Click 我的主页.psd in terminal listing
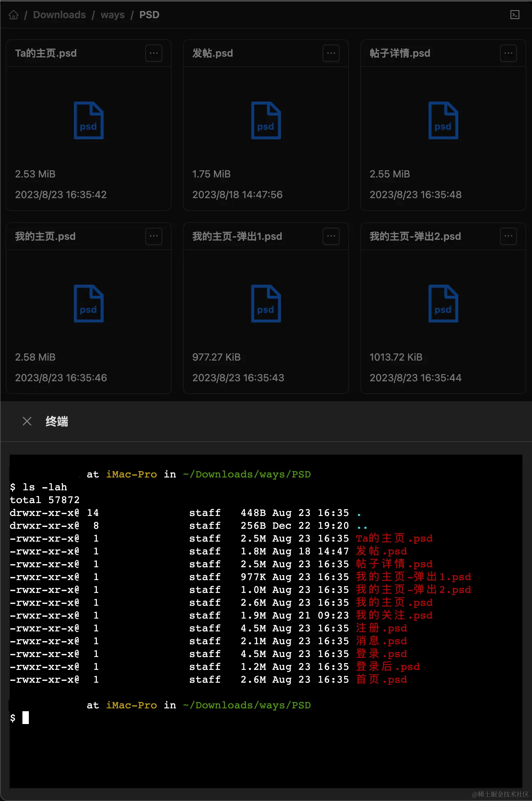The width and height of the screenshot is (532, 801). tap(394, 603)
